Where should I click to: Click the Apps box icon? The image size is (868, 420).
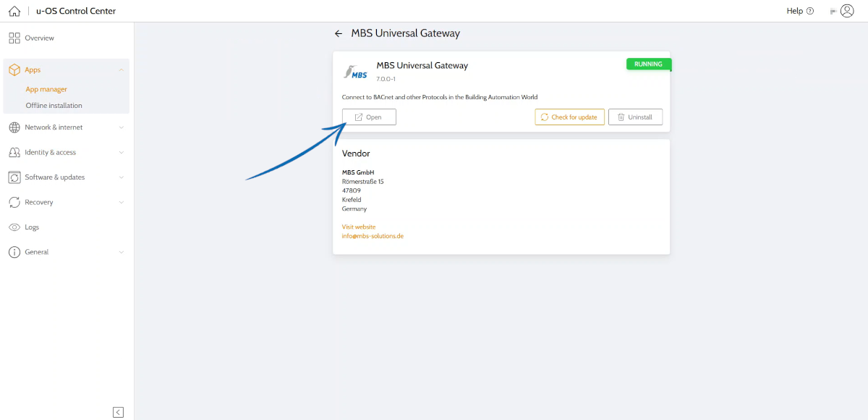click(14, 70)
